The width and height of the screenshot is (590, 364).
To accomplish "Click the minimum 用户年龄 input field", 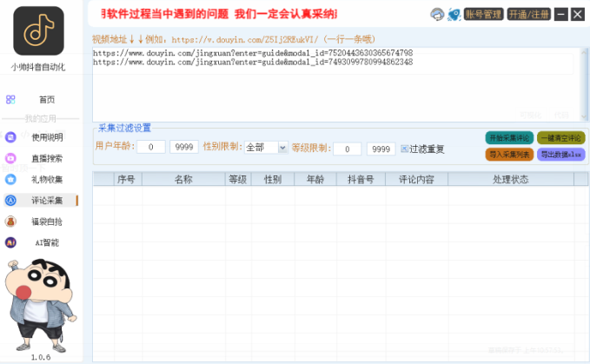I will coord(150,148).
